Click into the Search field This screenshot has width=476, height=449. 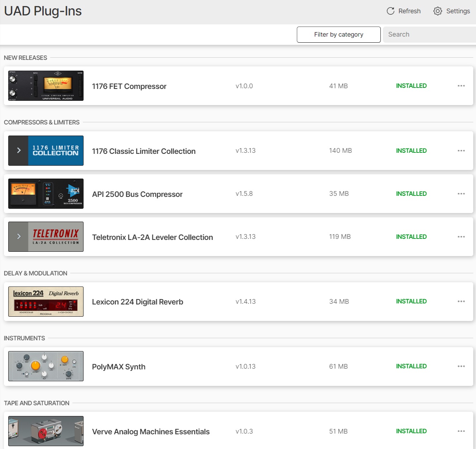pyautogui.click(x=429, y=34)
